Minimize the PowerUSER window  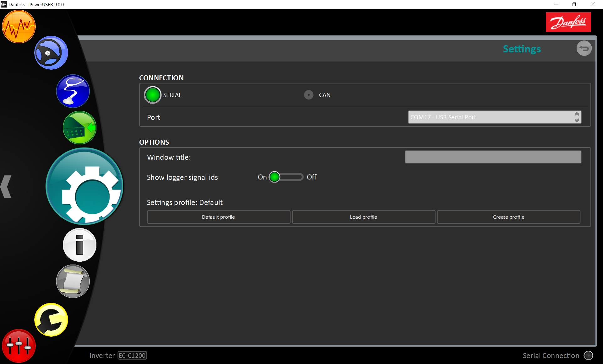[556, 4]
